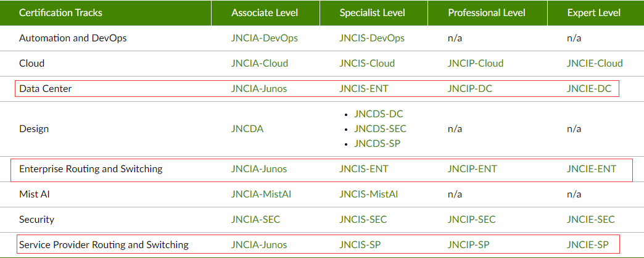Open the JNCIA-DevOps certification link
The image size is (644, 258).
(x=265, y=38)
